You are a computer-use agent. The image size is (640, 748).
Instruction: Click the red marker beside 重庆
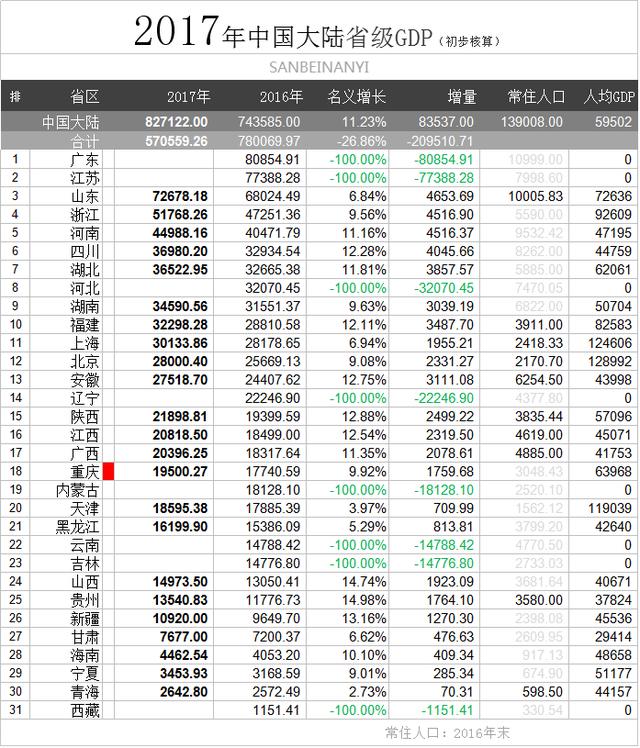tap(108, 471)
